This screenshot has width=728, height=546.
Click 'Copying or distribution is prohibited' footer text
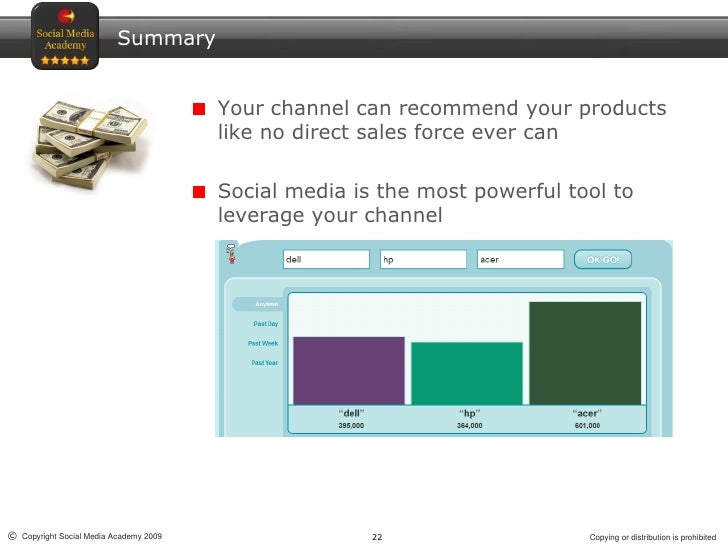click(653, 537)
